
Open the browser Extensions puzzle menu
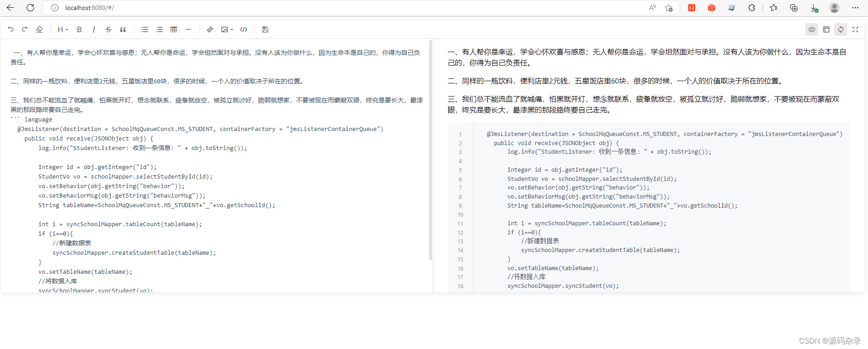pyautogui.click(x=752, y=8)
